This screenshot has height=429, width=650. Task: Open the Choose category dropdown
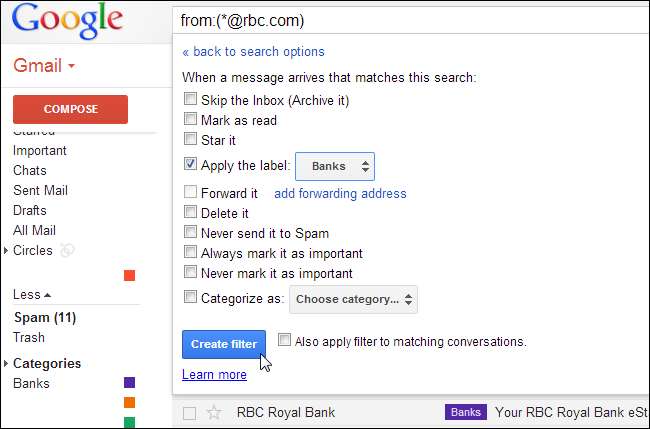354,299
